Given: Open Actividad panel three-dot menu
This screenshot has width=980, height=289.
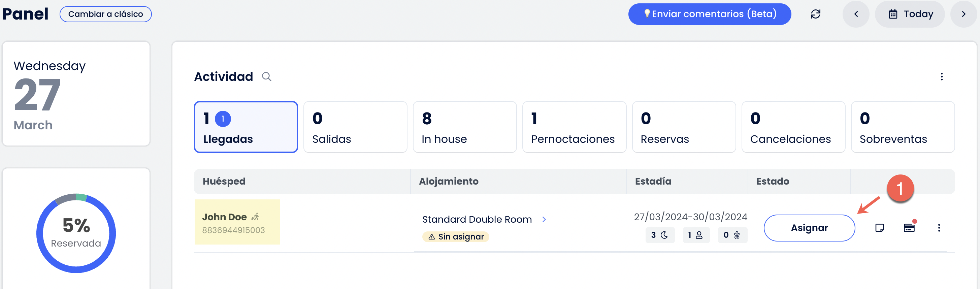Looking at the screenshot, I should (942, 77).
